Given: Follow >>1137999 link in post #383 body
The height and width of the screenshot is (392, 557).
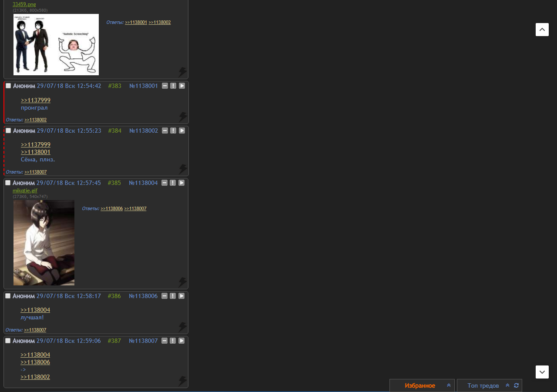Looking at the screenshot, I should [x=36, y=100].
